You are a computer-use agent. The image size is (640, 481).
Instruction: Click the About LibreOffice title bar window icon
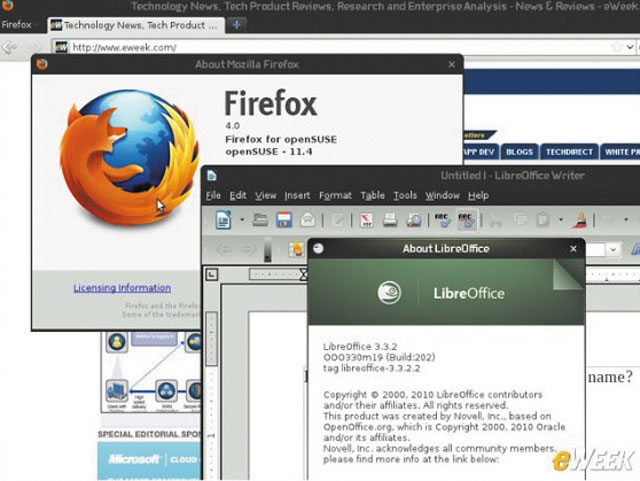pos(318,248)
